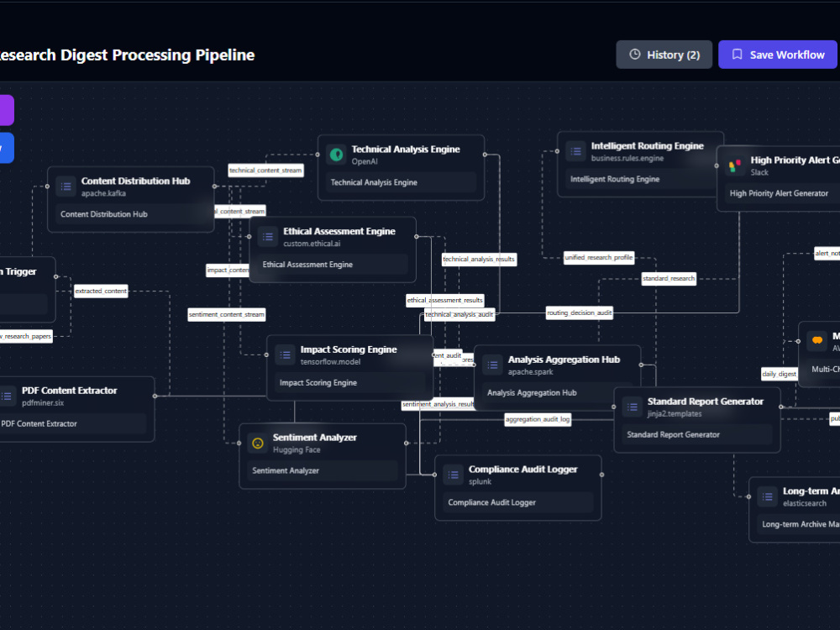The width and height of the screenshot is (840, 630).
Task: Click the Compliance Audit Logger output port
Action: tap(601, 475)
